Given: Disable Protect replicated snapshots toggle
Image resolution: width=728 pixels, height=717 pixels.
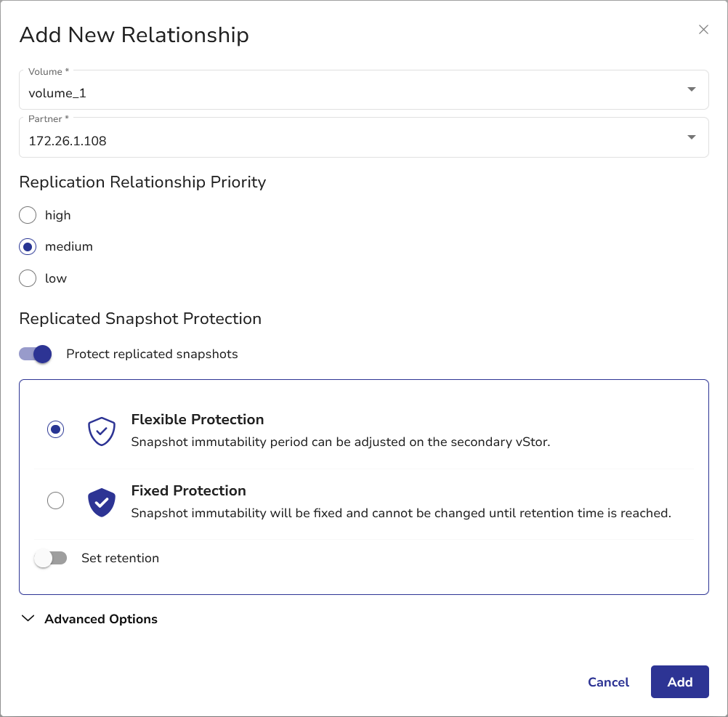Looking at the screenshot, I should tap(36, 355).
